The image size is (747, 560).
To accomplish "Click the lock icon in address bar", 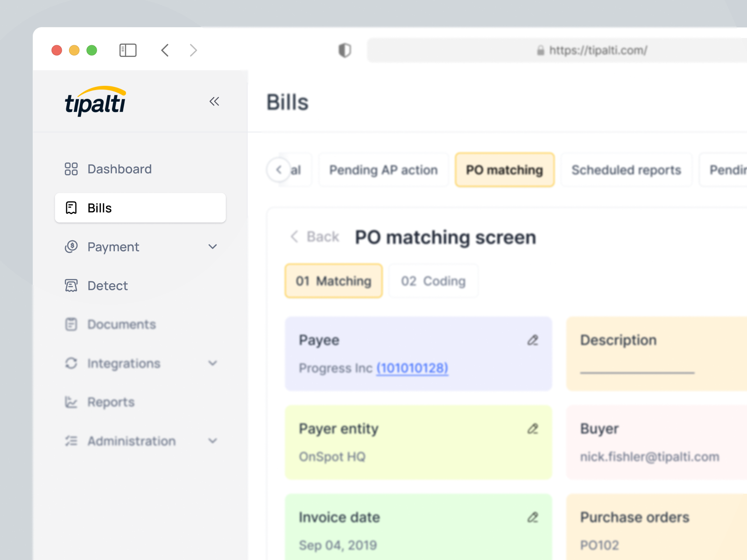I will coord(540,50).
